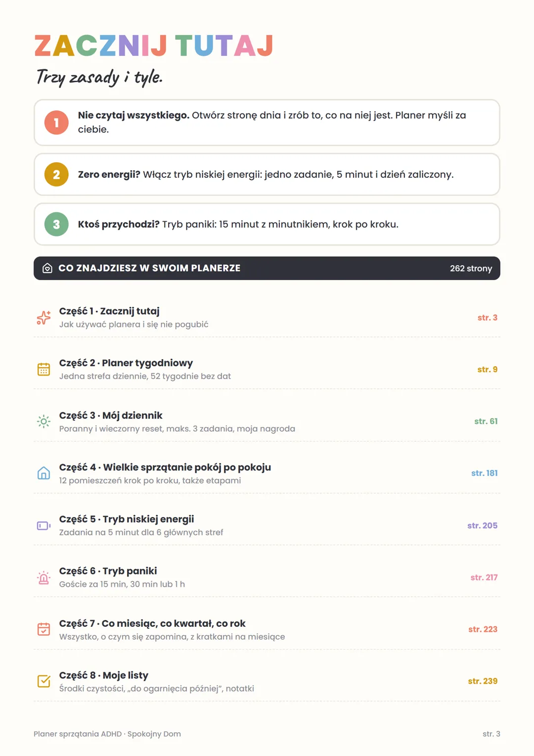Image resolution: width=534 pixels, height=756 pixels.
Task: Select the yellow number 2 circle
Action: [56, 175]
